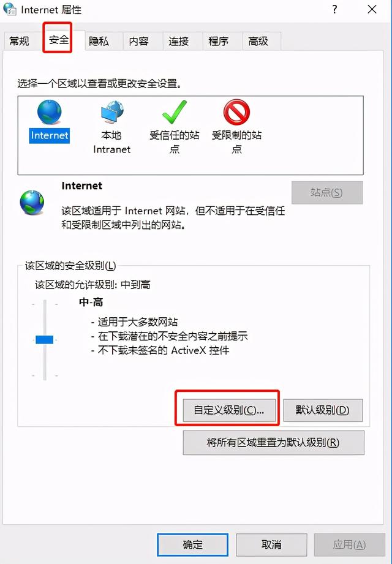The height and width of the screenshot is (564, 392).
Task: Close the Internet 属性 dialog window
Action: click(x=372, y=9)
